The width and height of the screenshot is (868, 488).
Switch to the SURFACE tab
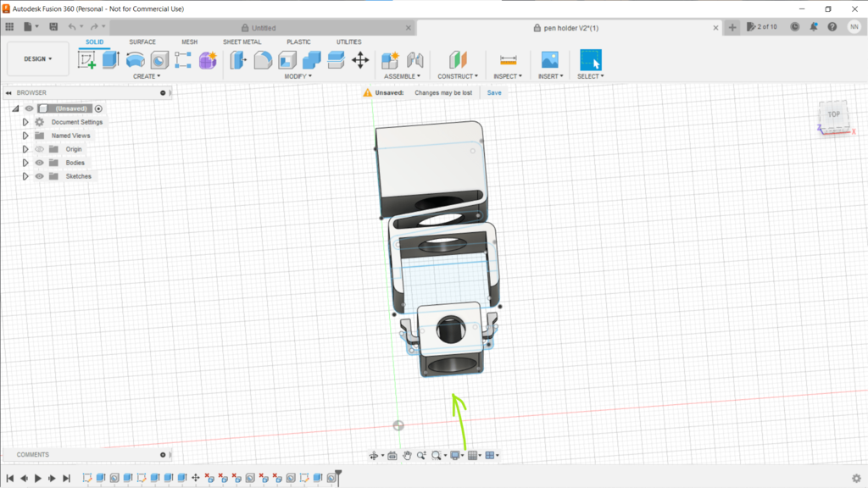(x=142, y=42)
